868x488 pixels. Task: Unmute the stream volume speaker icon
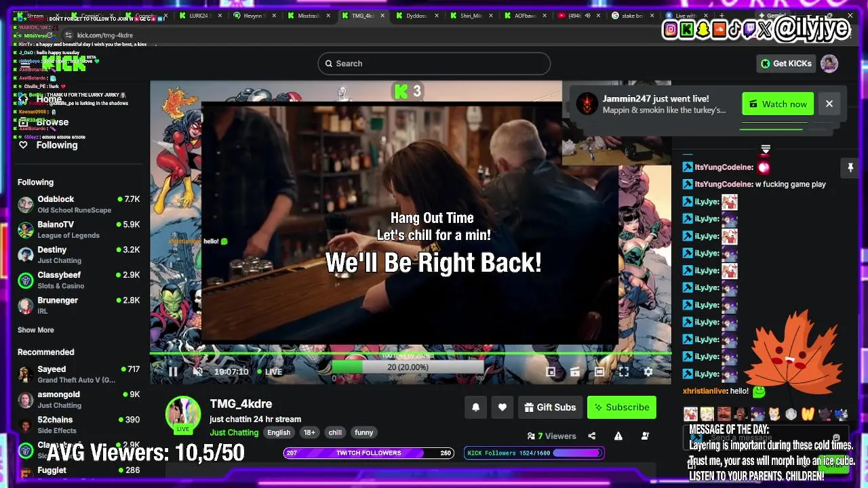coord(197,371)
